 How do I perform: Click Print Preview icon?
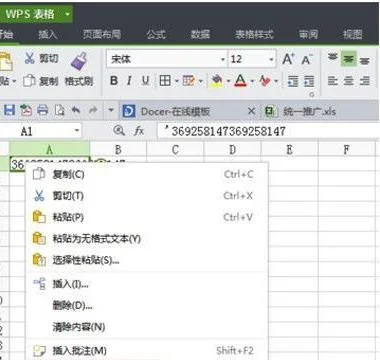click(59, 110)
